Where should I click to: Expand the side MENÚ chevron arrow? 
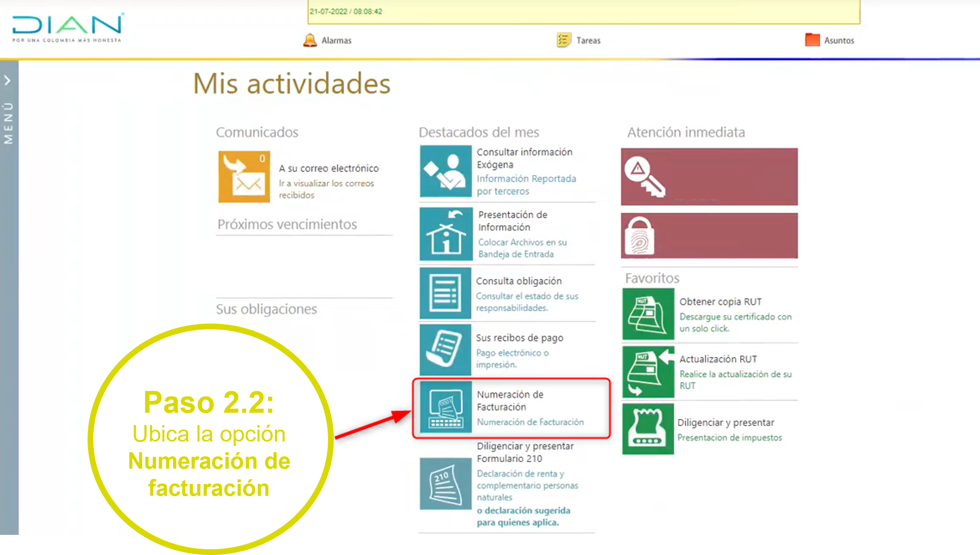point(8,80)
